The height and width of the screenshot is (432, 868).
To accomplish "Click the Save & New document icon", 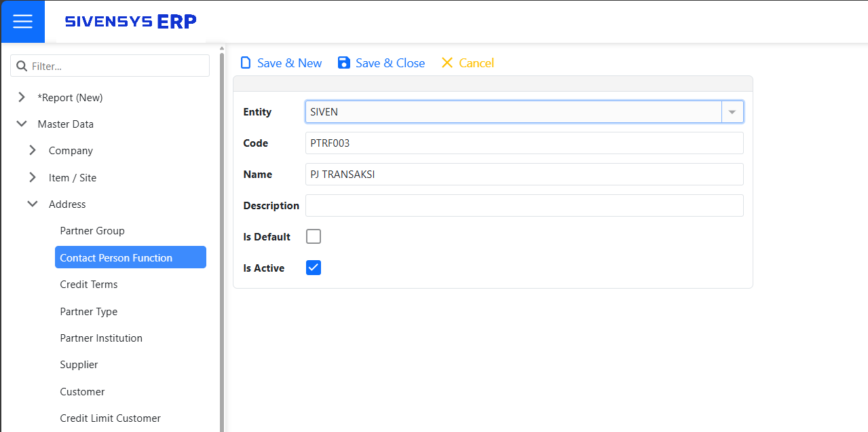I will [x=246, y=63].
